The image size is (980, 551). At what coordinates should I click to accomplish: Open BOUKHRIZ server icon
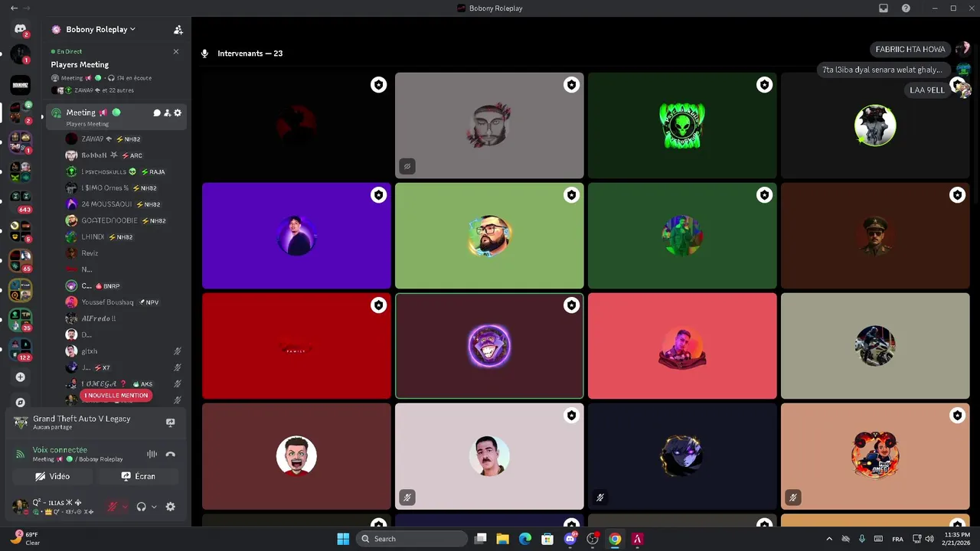pyautogui.click(x=21, y=85)
